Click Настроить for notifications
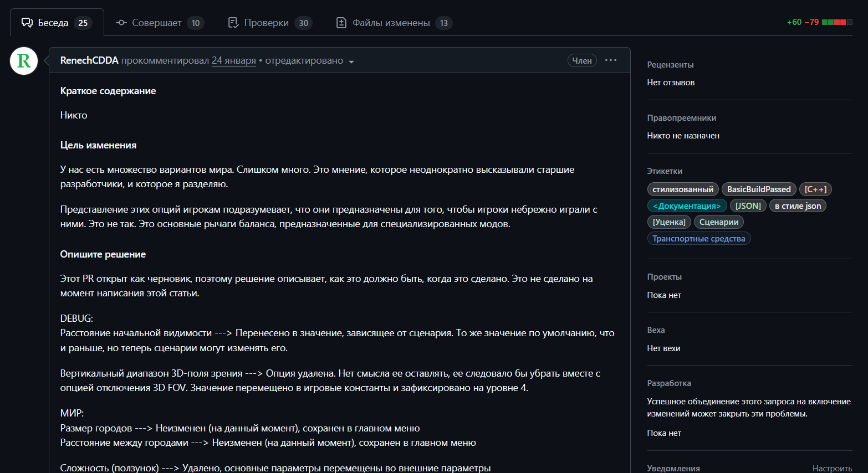 coord(832,468)
